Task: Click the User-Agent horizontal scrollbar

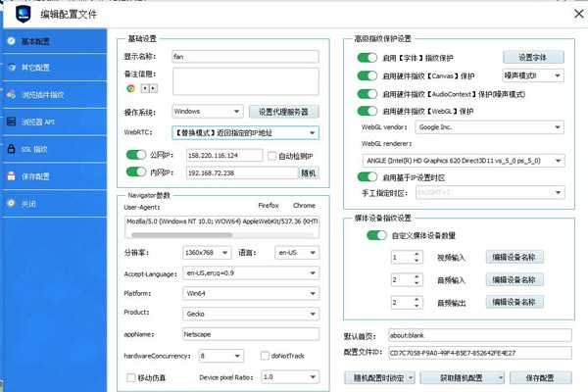Action: tap(182, 235)
